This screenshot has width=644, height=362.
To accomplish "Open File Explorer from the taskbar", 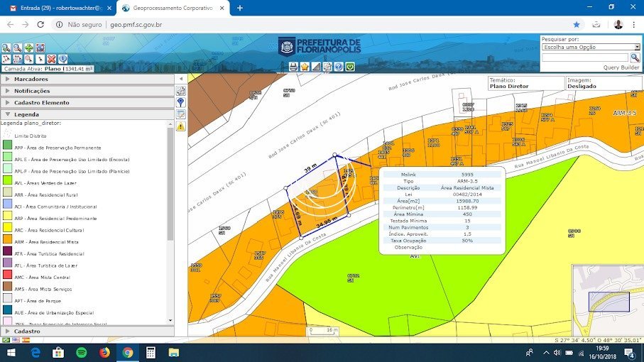I will [x=174, y=353].
